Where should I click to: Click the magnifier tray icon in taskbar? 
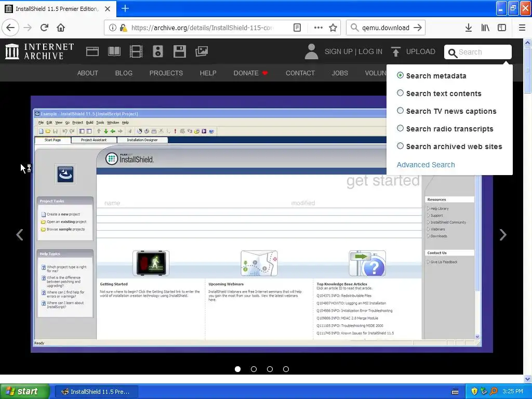tap(494, 391)
